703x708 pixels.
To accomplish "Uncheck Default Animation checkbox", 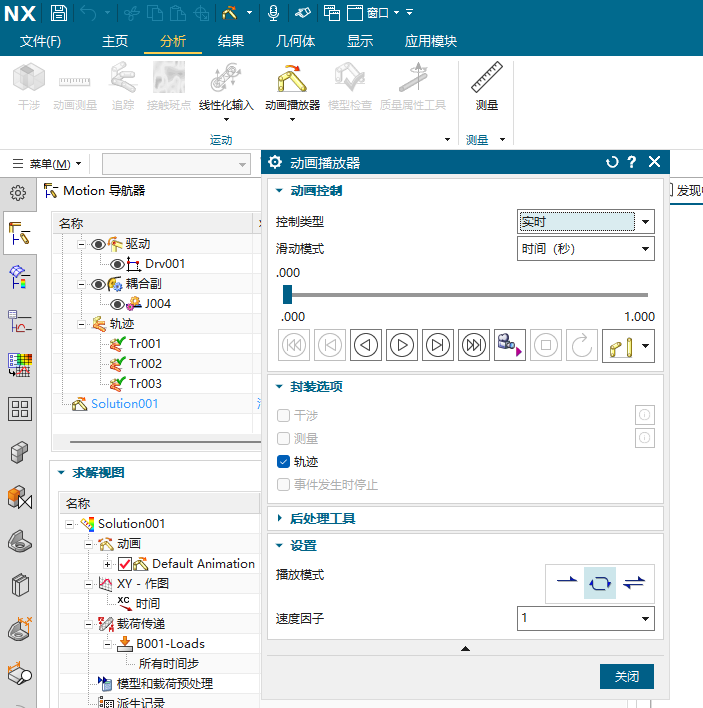I will (125, 564).
